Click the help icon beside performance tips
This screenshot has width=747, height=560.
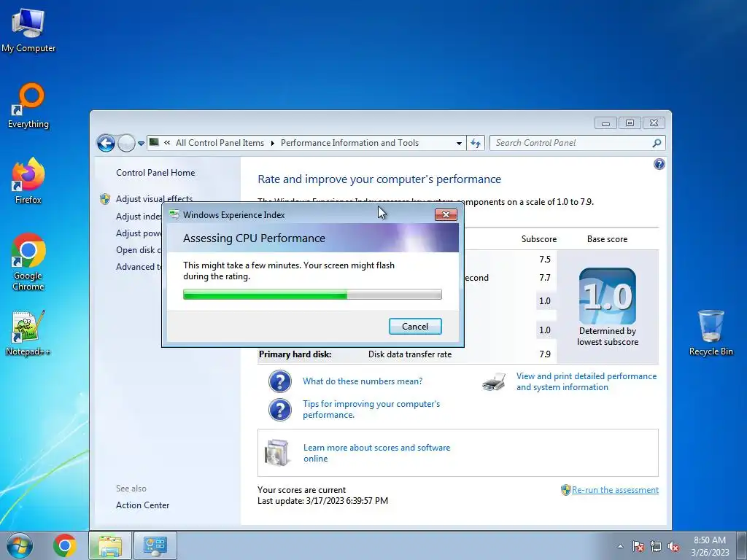point(279,410)
